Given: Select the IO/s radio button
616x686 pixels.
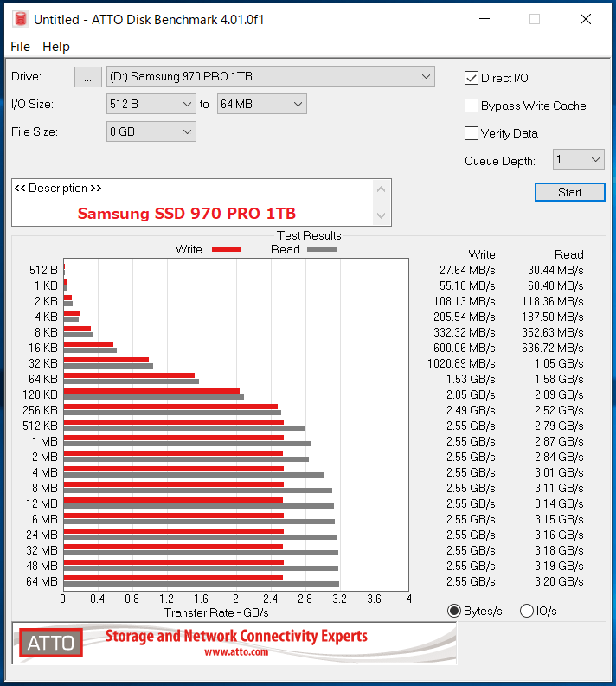Looking at the screenshot, I should [527, 611].
